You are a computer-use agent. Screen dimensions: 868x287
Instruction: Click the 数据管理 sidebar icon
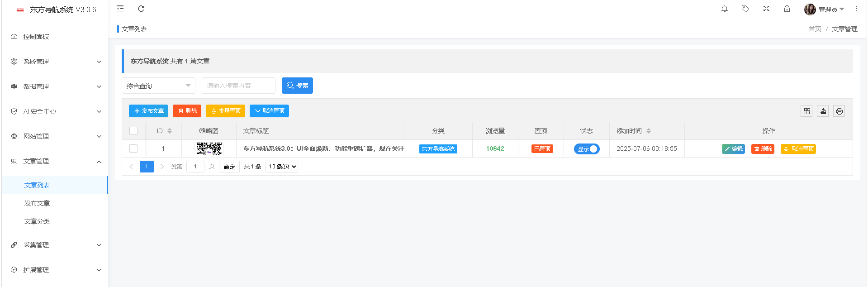(x=14, y=86)
